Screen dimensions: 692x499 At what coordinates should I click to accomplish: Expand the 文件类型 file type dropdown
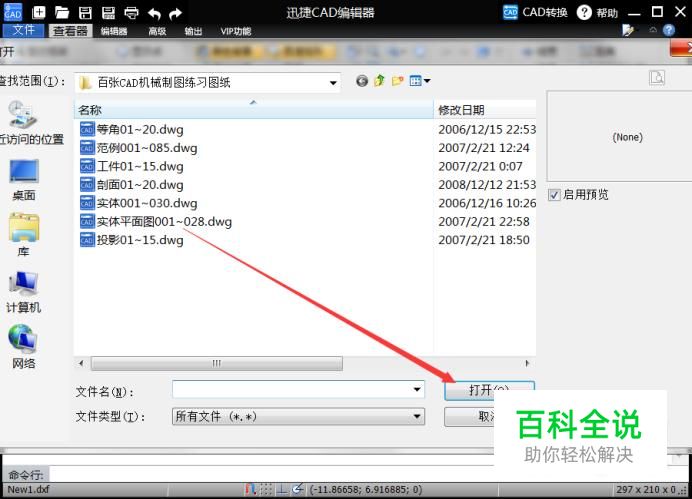pos(417,416)
